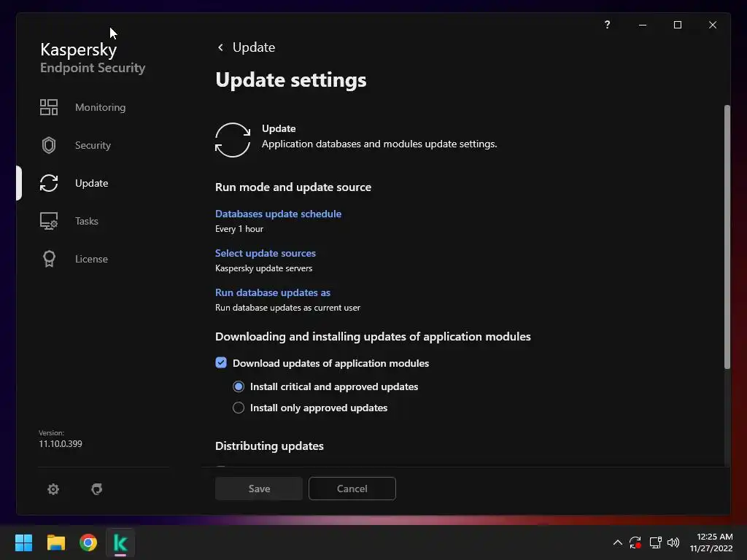This screenshot has width=747, height=560.
Task: Launch Google Chrome from the taskbar
Action: 88,542
